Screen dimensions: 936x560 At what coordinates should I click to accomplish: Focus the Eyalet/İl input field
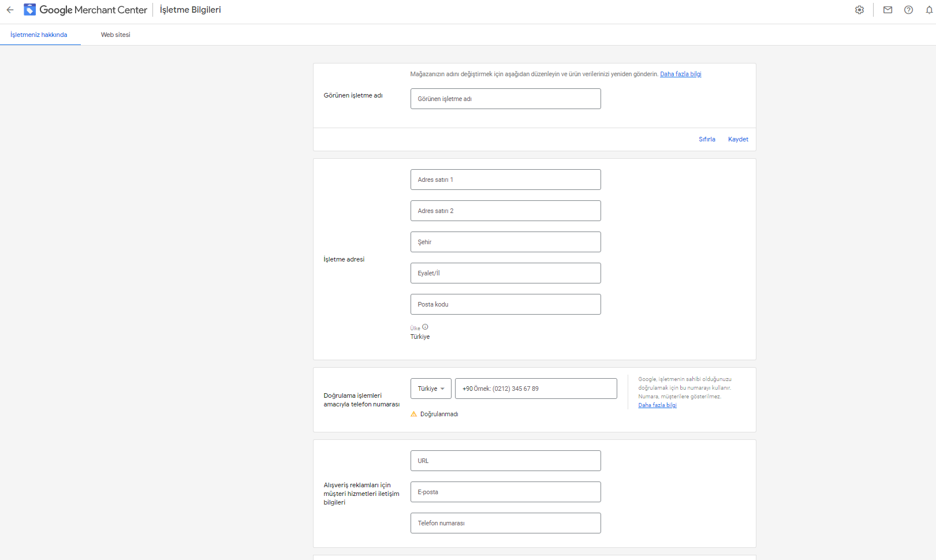tap(505, 273)
